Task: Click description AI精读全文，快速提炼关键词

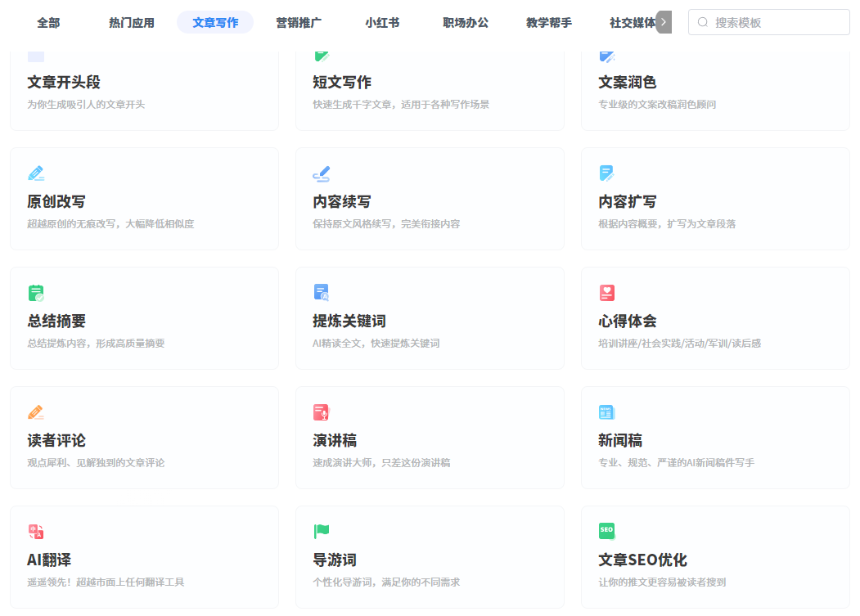Action: coord(376,344)
